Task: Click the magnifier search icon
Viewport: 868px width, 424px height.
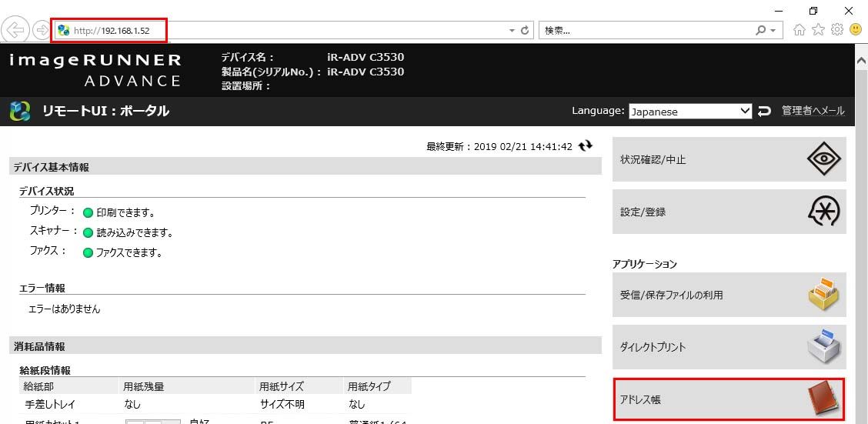Action: point(760,31)
